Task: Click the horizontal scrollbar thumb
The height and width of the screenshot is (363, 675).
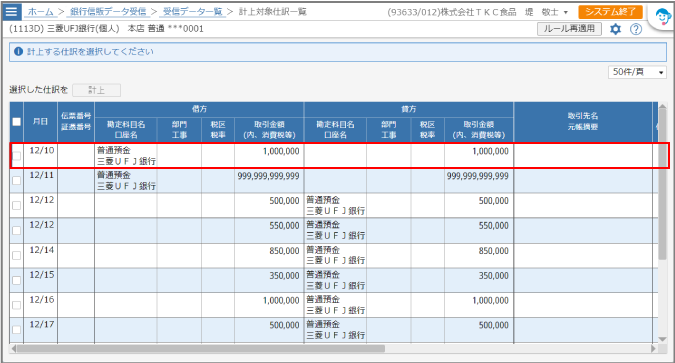Action: [x=201, y=348]
